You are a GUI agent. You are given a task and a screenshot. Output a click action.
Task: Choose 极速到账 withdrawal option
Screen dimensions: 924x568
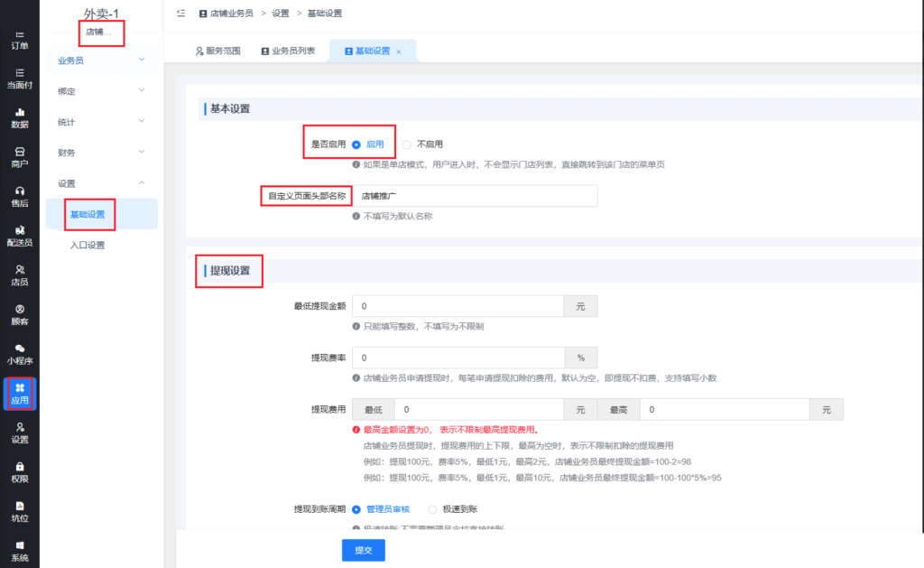click(x=433, y=509)
